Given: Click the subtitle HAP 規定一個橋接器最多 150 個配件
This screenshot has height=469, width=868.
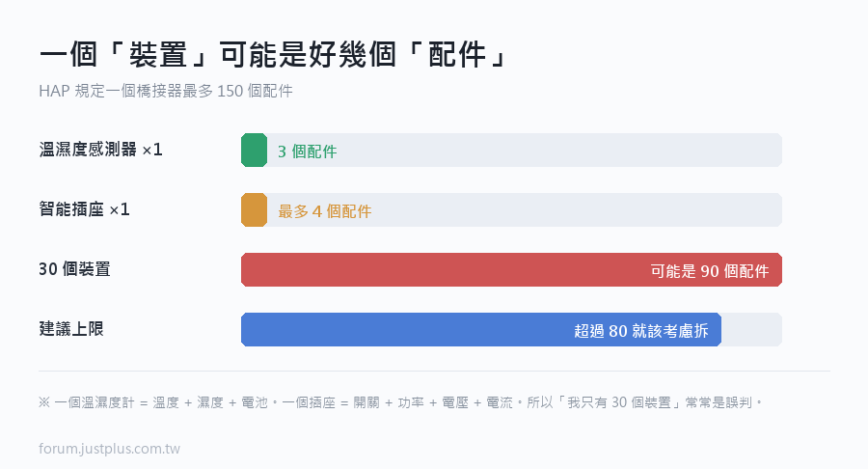Looking at the screenshot, I should (166, 91).
